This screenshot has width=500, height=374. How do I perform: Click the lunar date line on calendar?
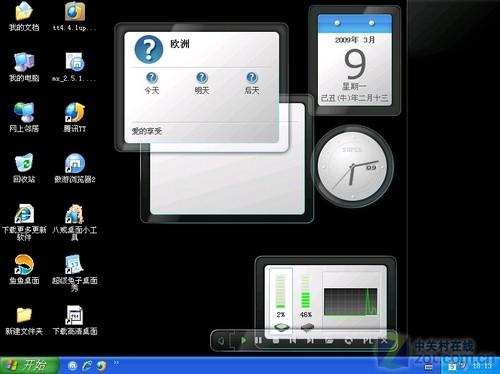click(x=354, y=98)
